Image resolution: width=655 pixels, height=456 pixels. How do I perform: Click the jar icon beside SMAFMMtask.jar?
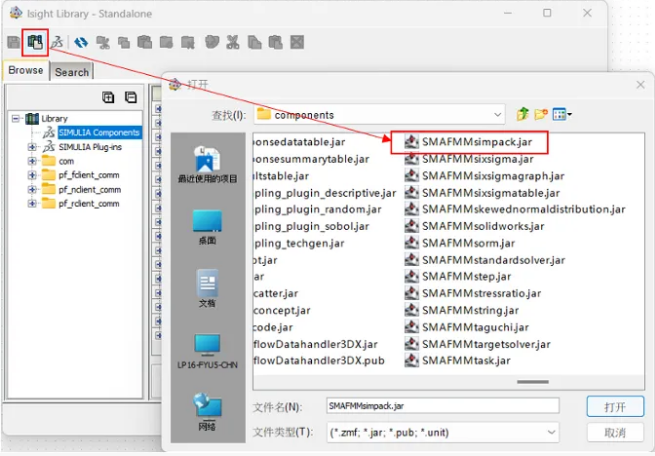[x=411, y=360]
